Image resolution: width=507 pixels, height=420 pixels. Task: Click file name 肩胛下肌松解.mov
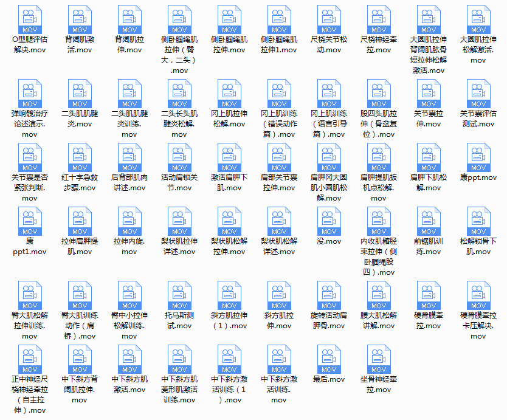point(429,182)
